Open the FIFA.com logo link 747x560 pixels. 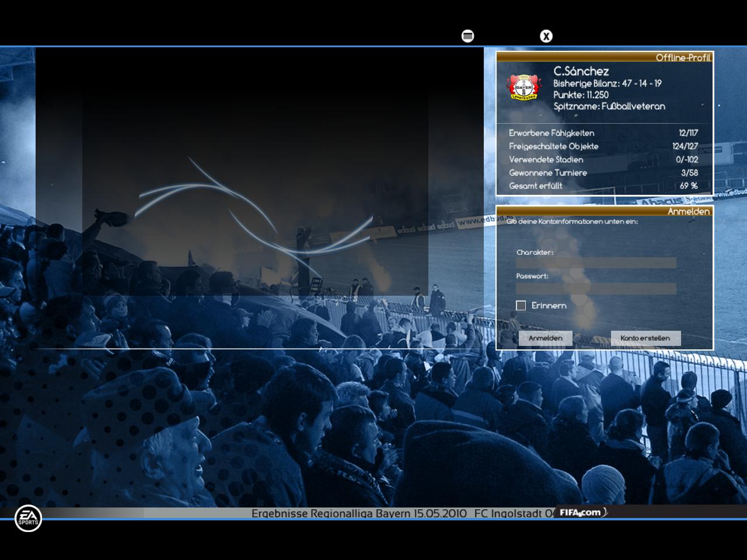(582, 512)
